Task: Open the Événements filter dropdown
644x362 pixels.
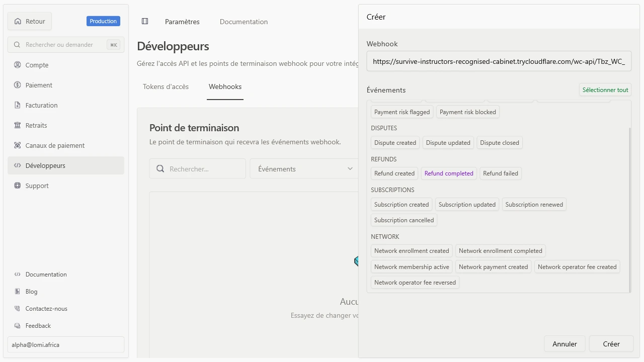Action: click(x=304, y=169)
